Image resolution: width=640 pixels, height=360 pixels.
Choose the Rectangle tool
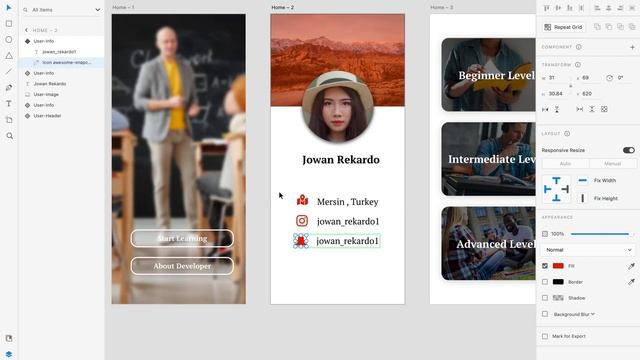click(9, 24)
